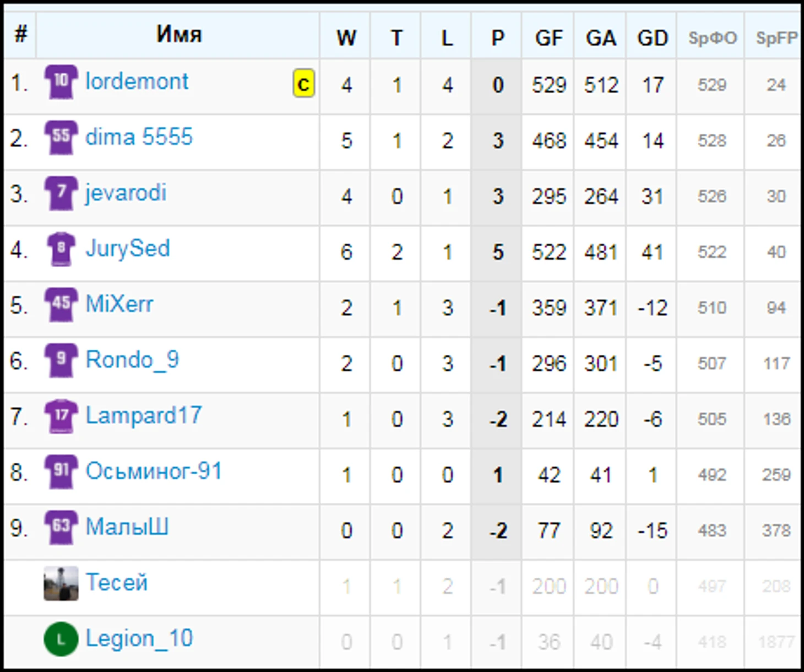Click MiXerr's purple number 45 jersey icon
The height and width of the screenshot is (672, 804).
coord(61,305)
